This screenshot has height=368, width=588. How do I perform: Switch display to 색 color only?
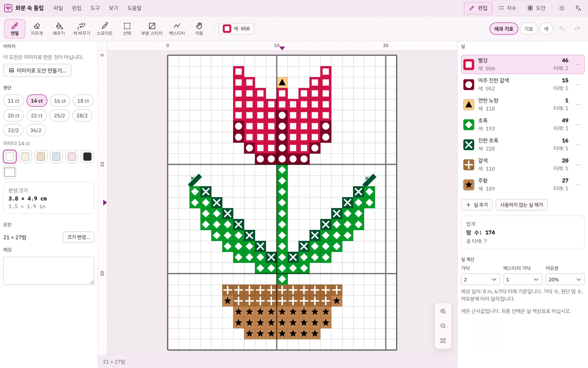(x=546, y=29)
